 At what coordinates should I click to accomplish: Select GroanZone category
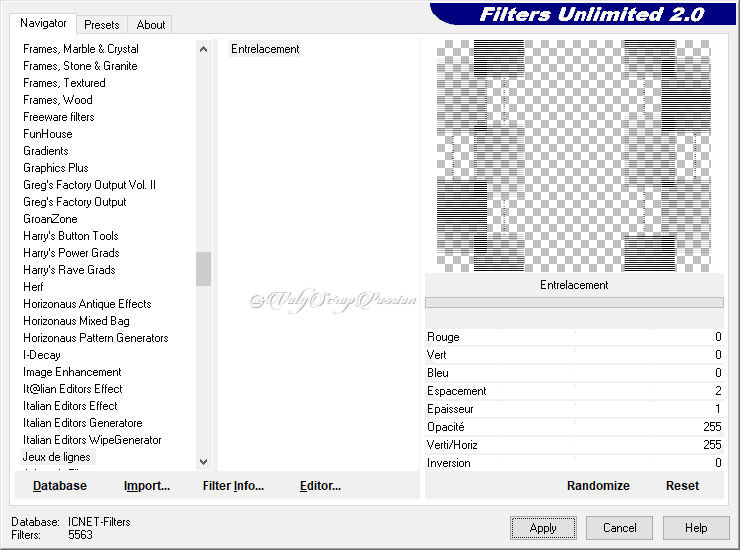[50, 219]
